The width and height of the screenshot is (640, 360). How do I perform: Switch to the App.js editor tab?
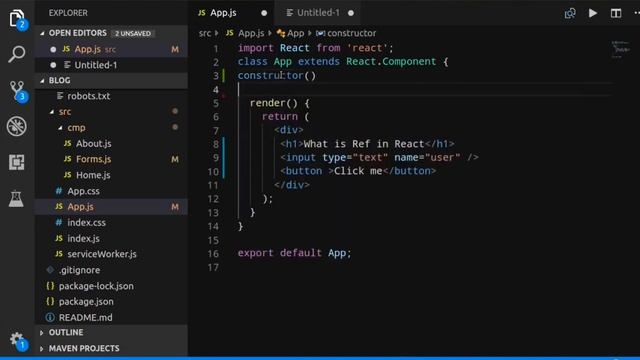pos(231,13)
